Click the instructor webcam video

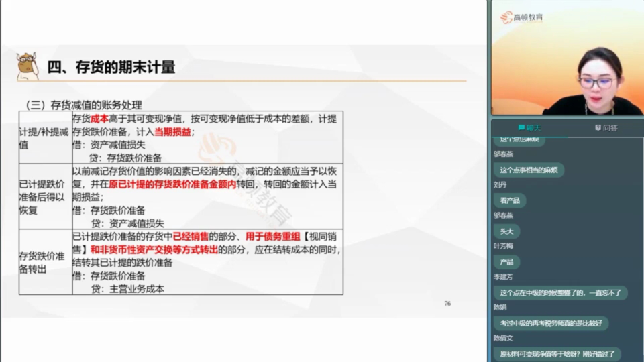(567, 67)
